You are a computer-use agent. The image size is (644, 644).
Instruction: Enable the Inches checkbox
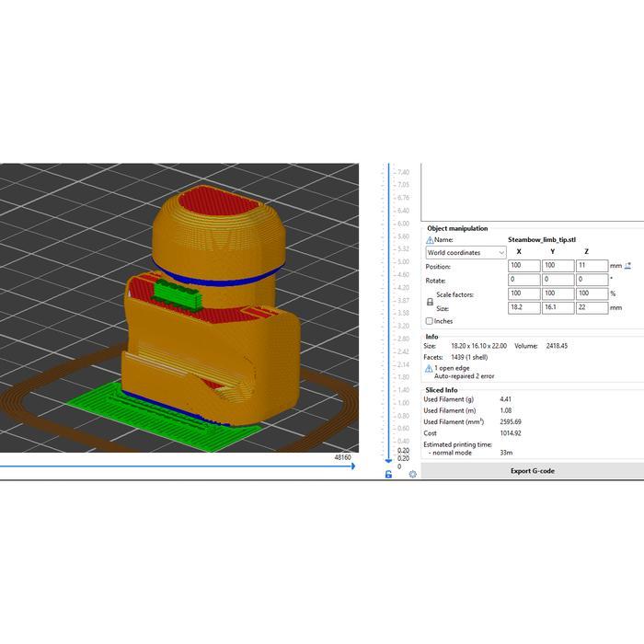pos(430,321)
